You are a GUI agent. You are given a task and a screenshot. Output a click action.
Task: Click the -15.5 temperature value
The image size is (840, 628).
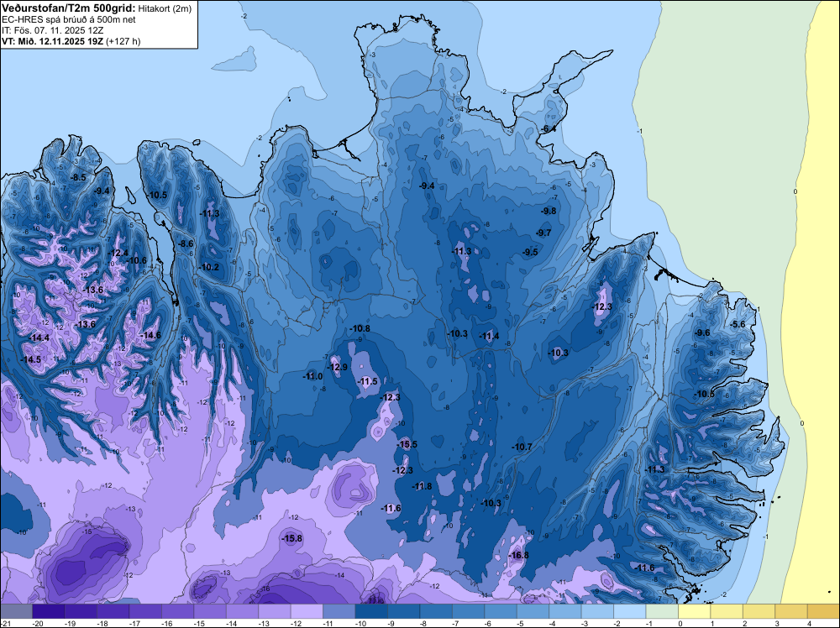tap(407, 445)
